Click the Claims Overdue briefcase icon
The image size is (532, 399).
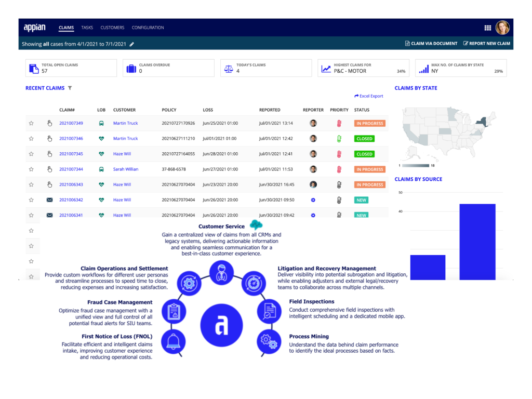131,69
